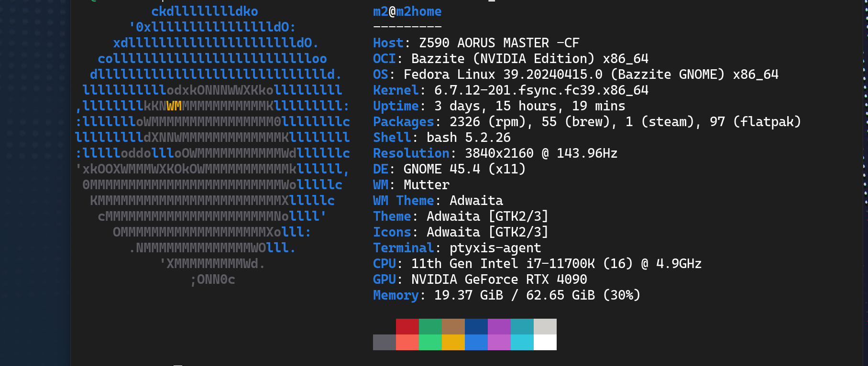Select 'Bazzite (NVIDIA Edition) x86_64' text
This screenshot has height=366, width=868.
(x=530, y=59)
